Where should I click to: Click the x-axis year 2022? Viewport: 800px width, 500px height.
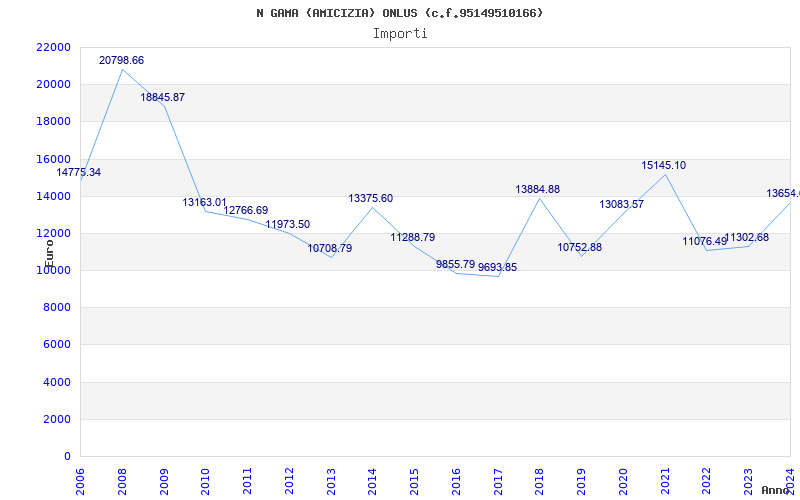[707, 481]
